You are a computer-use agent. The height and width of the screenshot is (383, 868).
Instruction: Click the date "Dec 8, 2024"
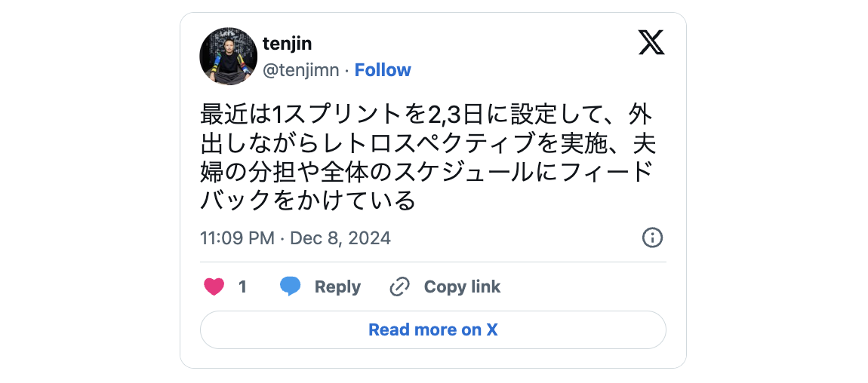click(x=340, y=238)
